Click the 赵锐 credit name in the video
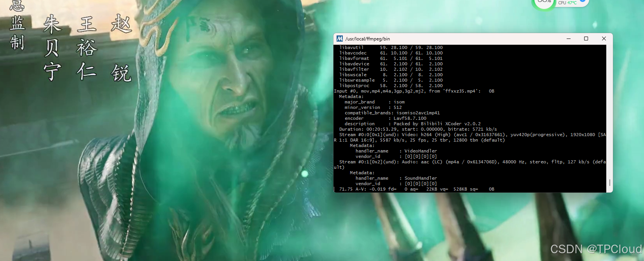 (121, 48)
